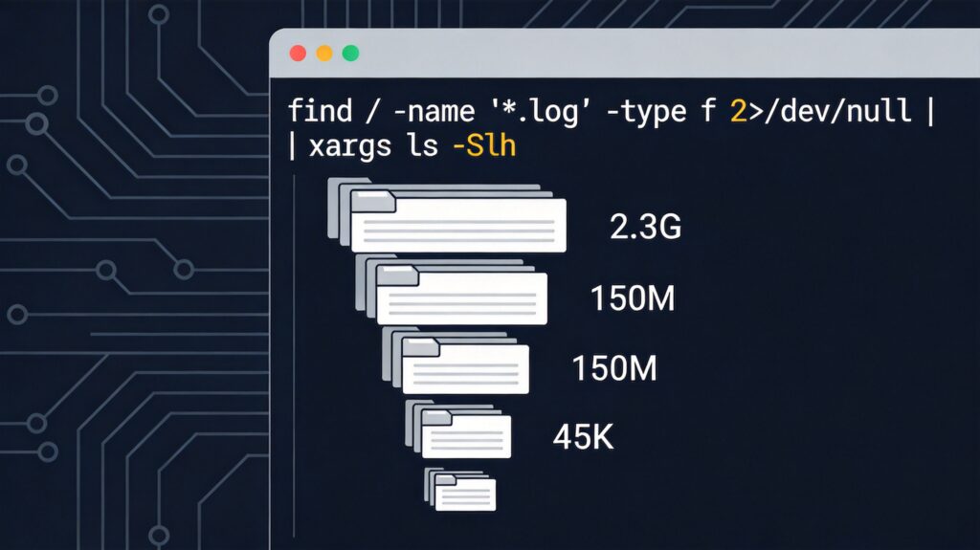Click the red close window dot
980x550 pixels.
point(298,54)
